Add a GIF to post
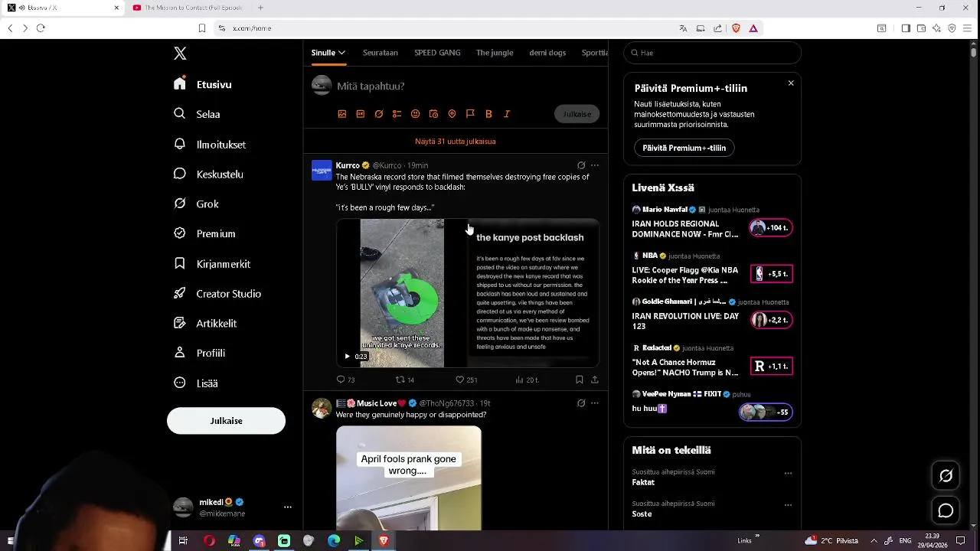 (361, 114)
